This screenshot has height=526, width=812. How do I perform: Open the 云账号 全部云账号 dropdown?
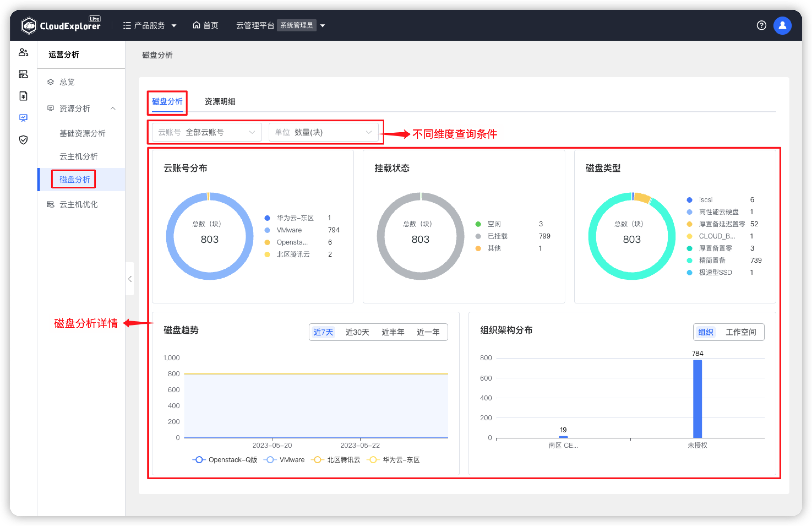(x=207, y=132)
